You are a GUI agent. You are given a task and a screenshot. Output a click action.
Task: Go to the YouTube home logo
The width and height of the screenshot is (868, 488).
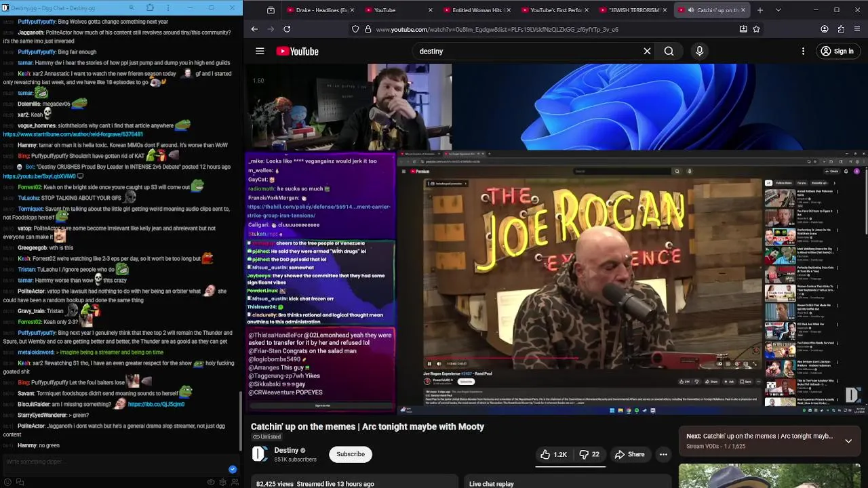297,52
